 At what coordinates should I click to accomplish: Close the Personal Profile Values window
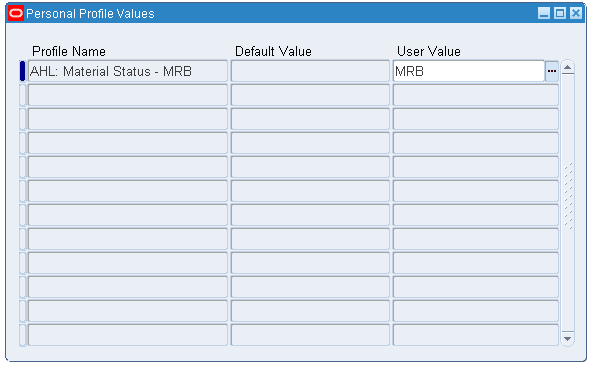tap(575, 14)
